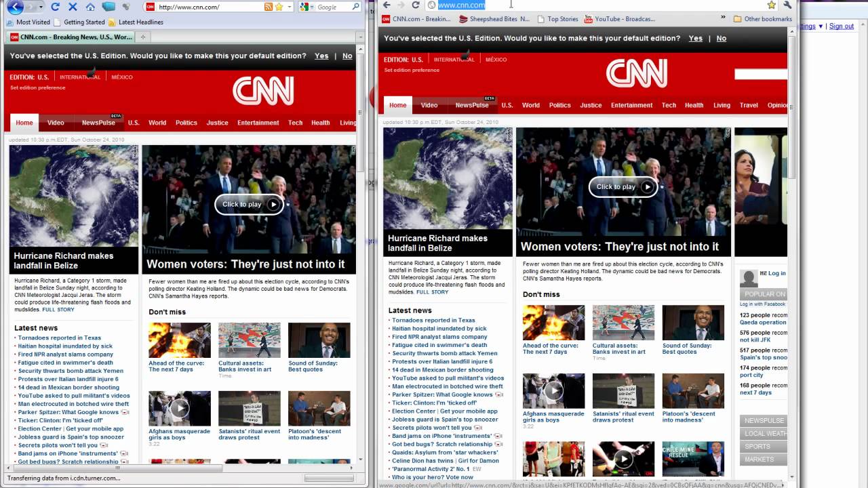
Task: Open Travel section on CNN in Chrome
Action: tap(749, 105)
